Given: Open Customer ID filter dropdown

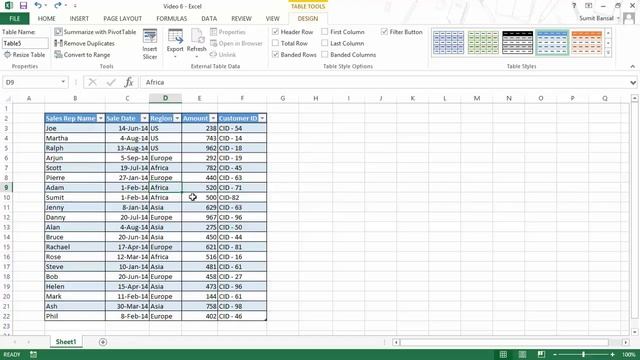Looking at the screenshot, I should pyautogui.click(x=262, y=118).
